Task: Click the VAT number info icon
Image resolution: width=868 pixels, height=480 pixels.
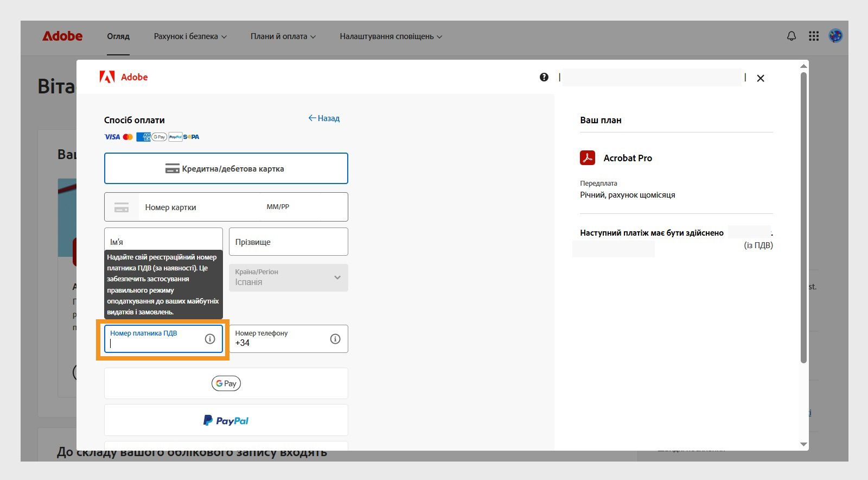Action: tap(210, 339)
